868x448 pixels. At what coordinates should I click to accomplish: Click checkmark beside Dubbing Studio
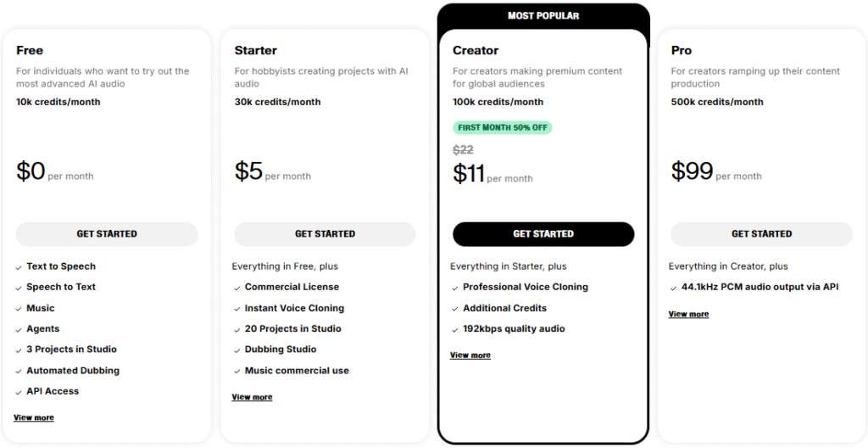click(x=237, y=350)
